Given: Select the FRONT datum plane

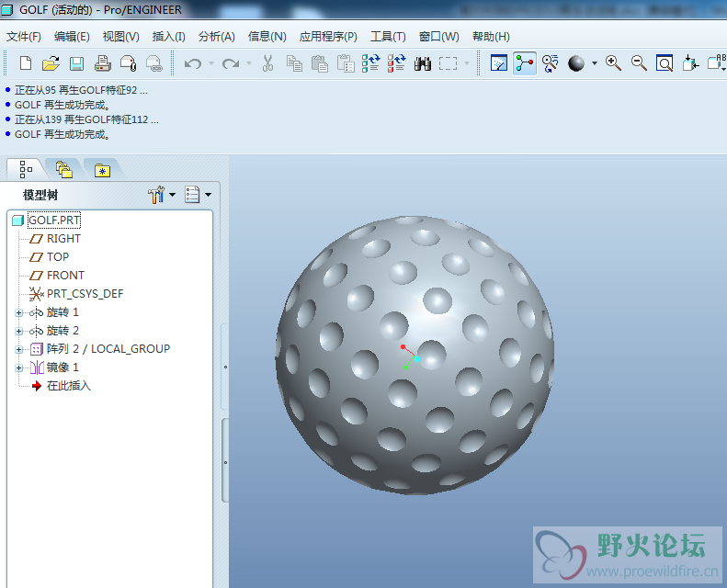Looking at the screenshot, I should point(65,276).
